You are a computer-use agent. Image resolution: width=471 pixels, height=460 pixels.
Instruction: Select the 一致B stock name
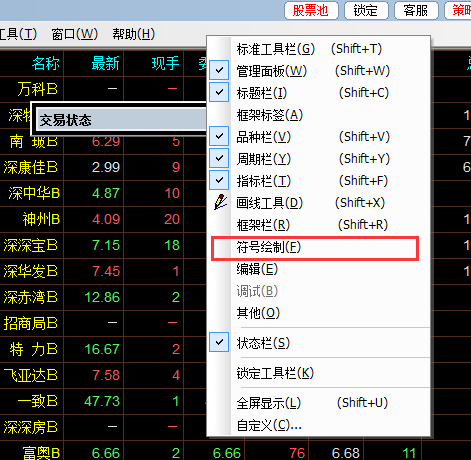[38, 401]
